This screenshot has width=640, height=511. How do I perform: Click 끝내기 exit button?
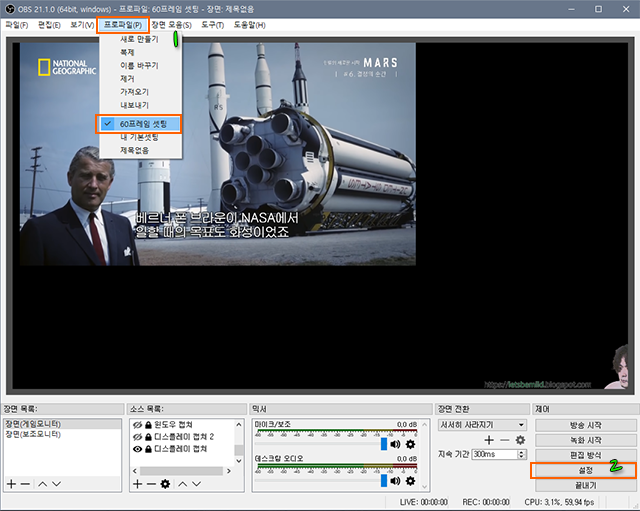[586, 486]
